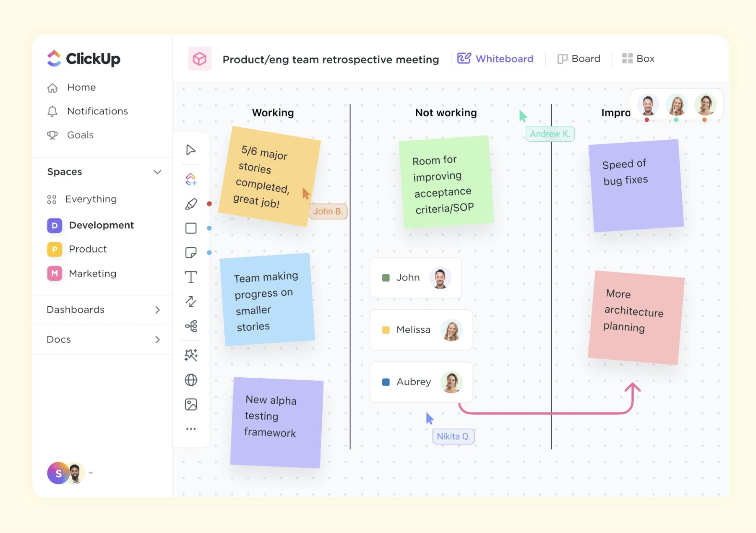Select the Melissa assignee card
Image resolution: width=756 pixels, height=533 pixels.
421,330
